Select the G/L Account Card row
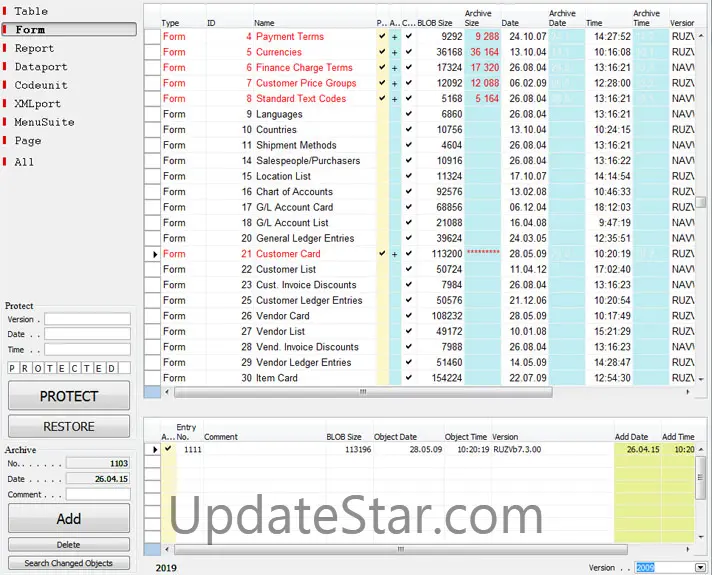712x575 pixels. [420, 207]
